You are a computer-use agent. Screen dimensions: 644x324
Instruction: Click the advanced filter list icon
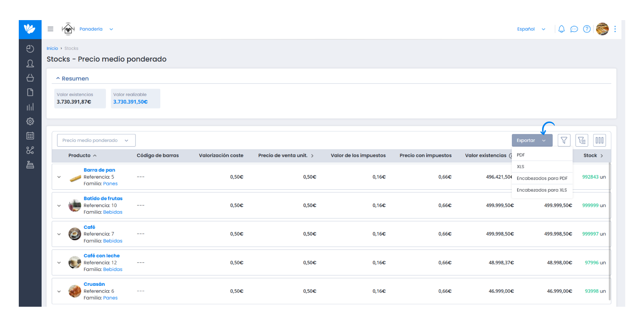pyautogui.click(x=582, y=140)
